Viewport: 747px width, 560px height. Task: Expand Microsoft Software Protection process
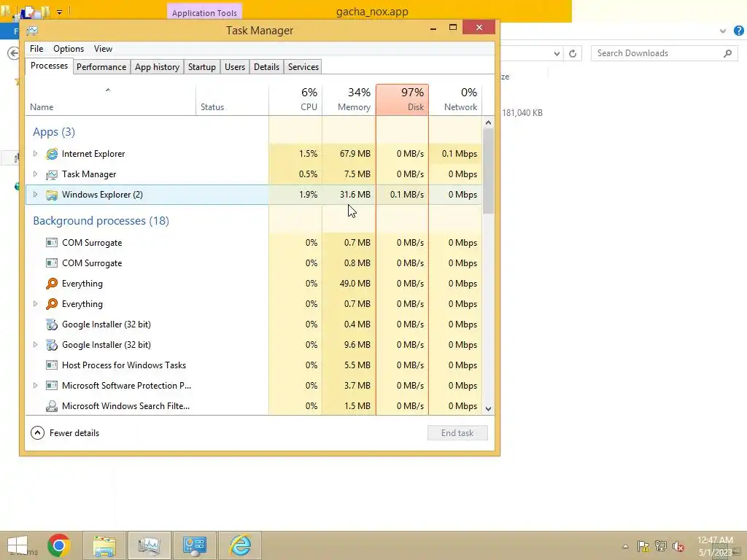tap(35, 385)
